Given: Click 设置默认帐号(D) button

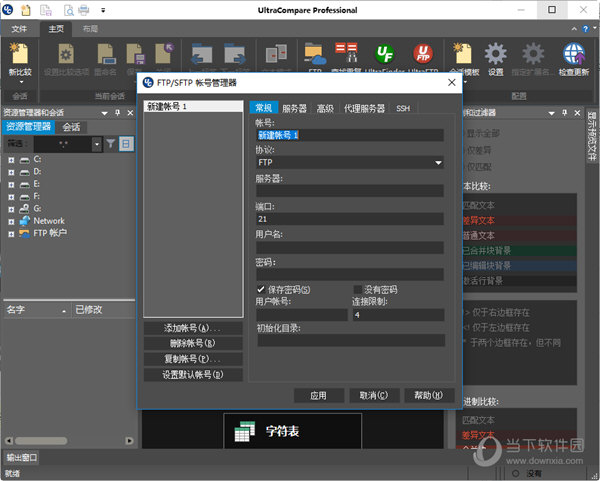Looking at the screenshot, I should click(x=193, y=375).
